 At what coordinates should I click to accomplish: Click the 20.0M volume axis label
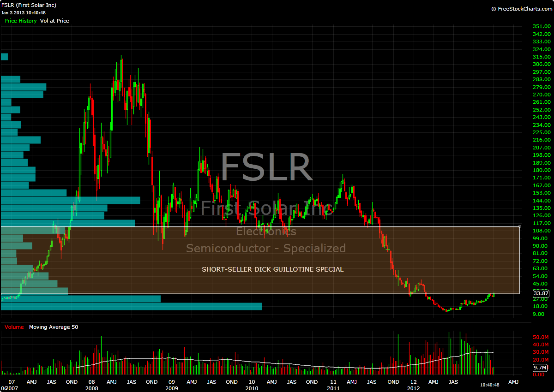tap(540, 360)
